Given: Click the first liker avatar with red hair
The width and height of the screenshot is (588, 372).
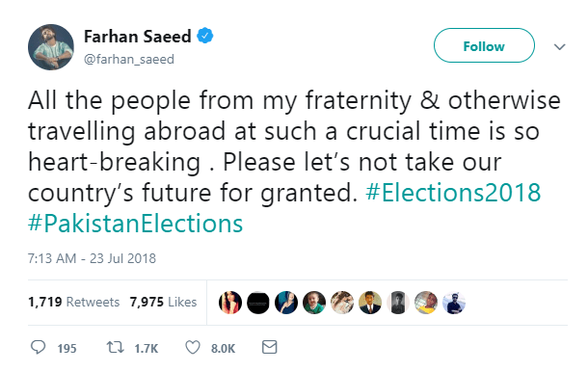Looking at the screenshot, I should pyautogui.click(x=230, y=303).
